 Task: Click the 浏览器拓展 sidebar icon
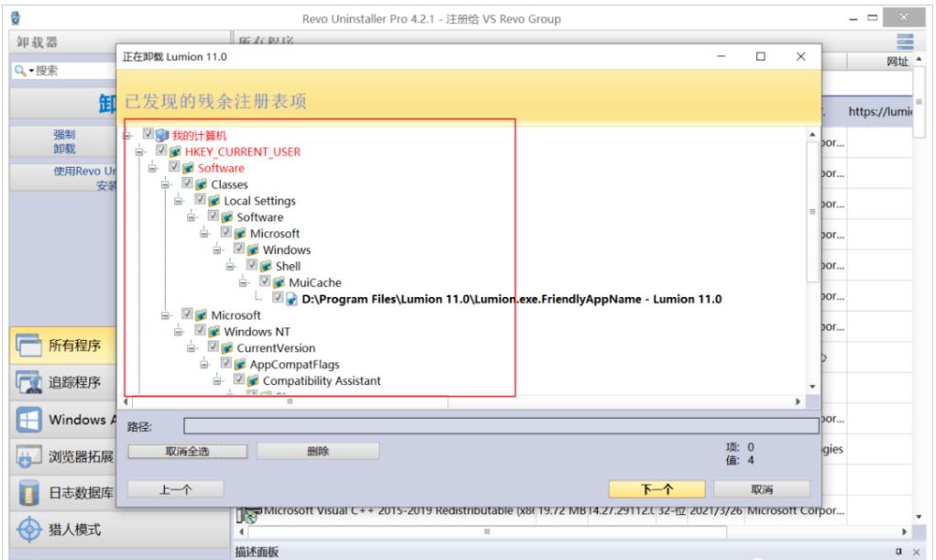coord(28,457)
